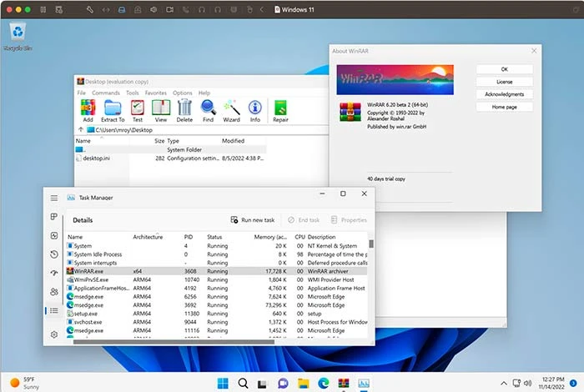Open the Recycle Bin desktop icon

[18, 37]
